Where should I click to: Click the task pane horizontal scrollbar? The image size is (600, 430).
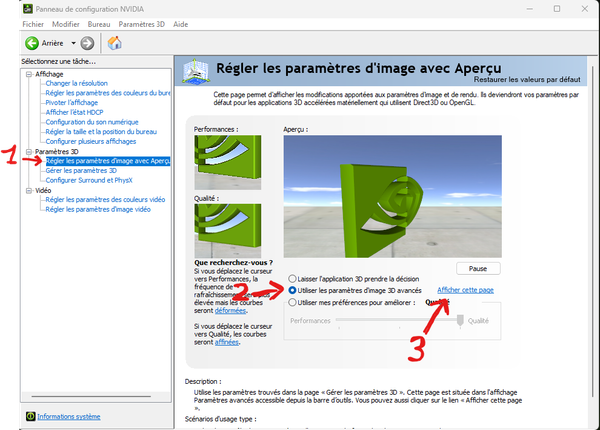(91, 396)
